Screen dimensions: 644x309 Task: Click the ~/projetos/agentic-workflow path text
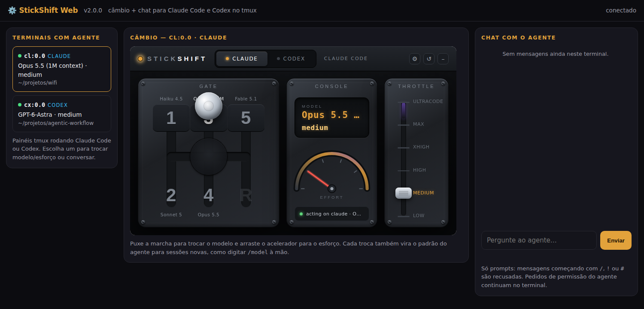click(x=56, y=123)
